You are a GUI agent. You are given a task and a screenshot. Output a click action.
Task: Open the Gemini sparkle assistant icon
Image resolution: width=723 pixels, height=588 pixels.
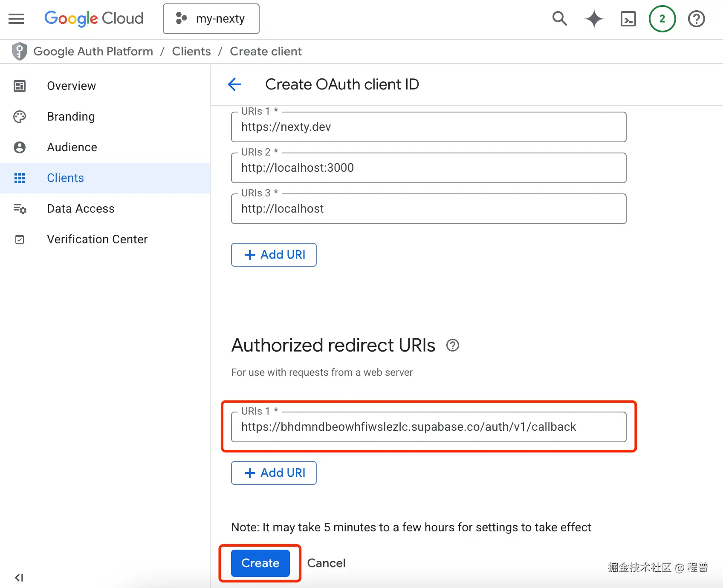tap(594, 19)
